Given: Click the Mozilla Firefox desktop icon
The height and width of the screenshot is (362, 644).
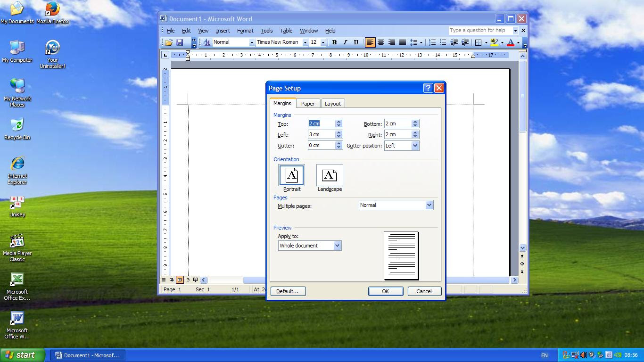Looking at the screenshot, I should coord(52,13).
